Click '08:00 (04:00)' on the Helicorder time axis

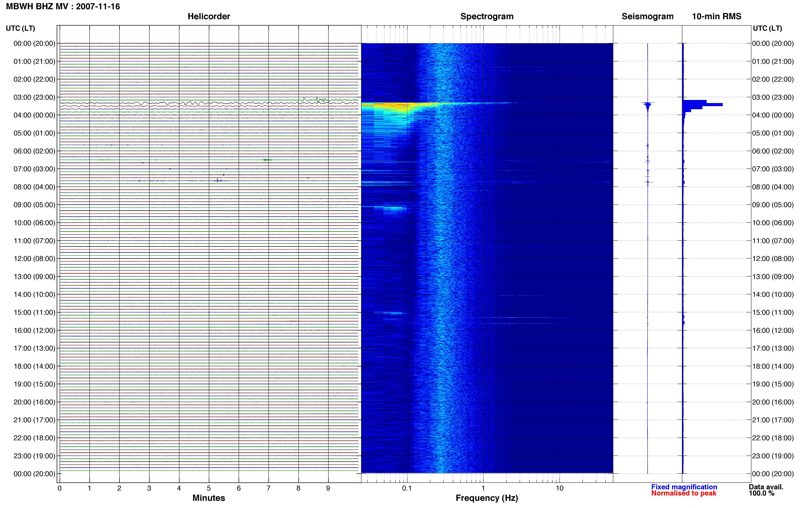pos(34,187)
